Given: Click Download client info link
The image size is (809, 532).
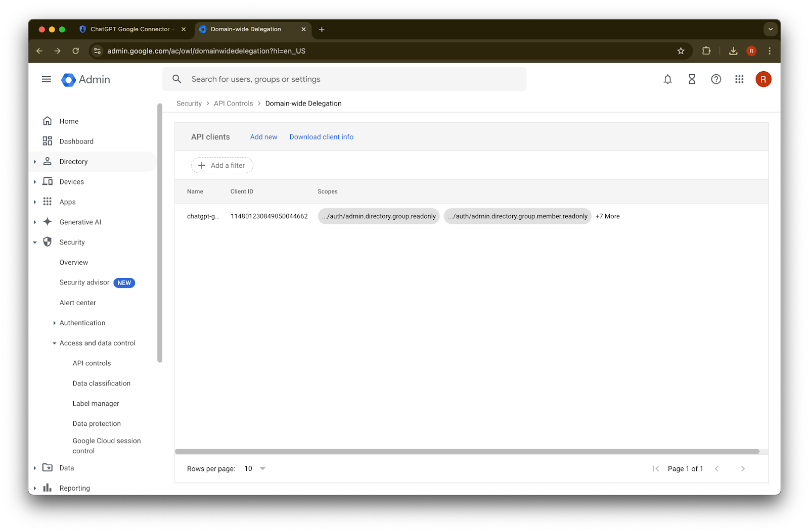Looking at the screenshot, I should point(322,137).
